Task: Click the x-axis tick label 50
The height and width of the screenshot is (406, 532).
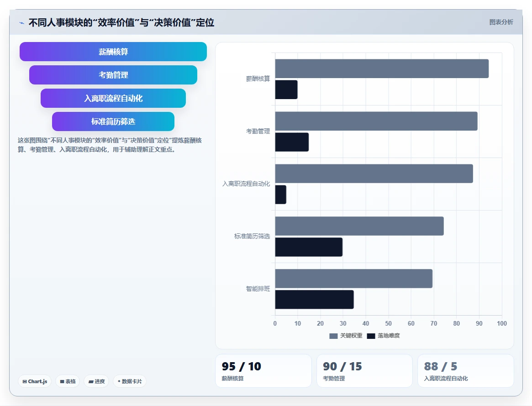Action: pyautogui.click(x=389, y=324)
